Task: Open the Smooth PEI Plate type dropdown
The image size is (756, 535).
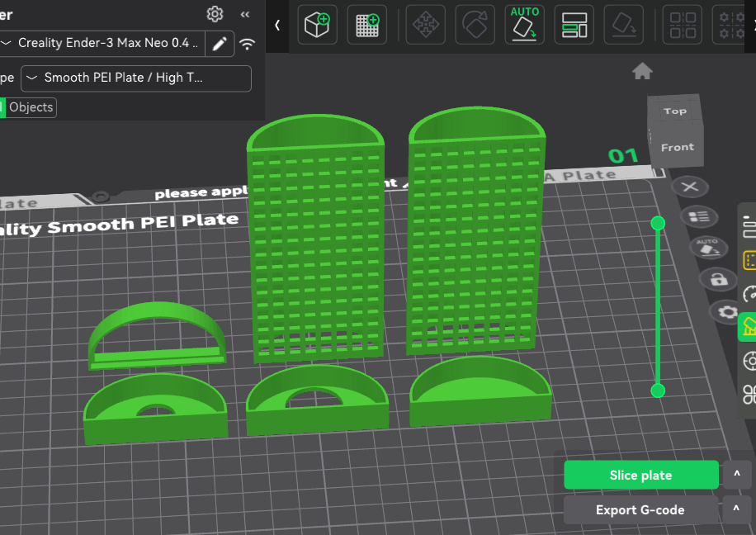Action: 136,78
